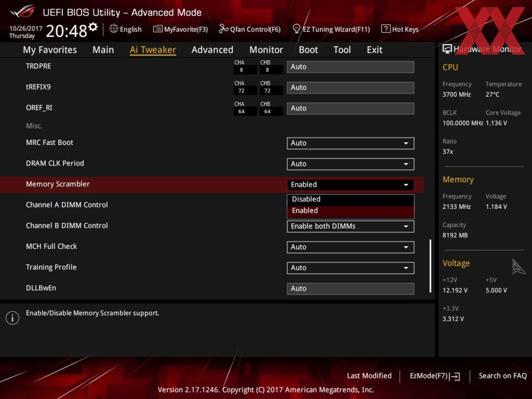The width and height of the screenshot is (532, 399).
Task: Select the MRC Fast Boot label
Action: [x=49, y=142]
